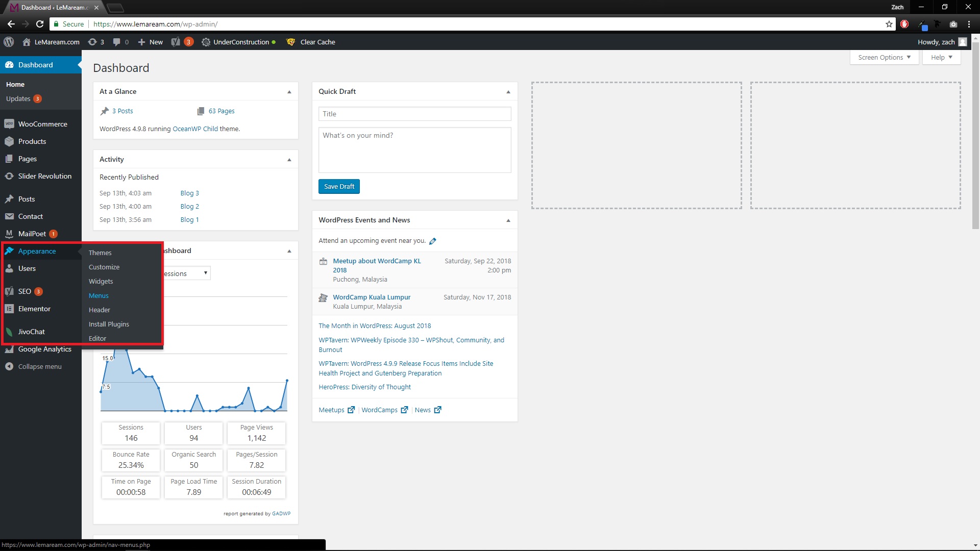The width and height of the screenshot is (980, 551).
Task: Select Menus in Appearance submenu
Action: [x=99, y=295]
